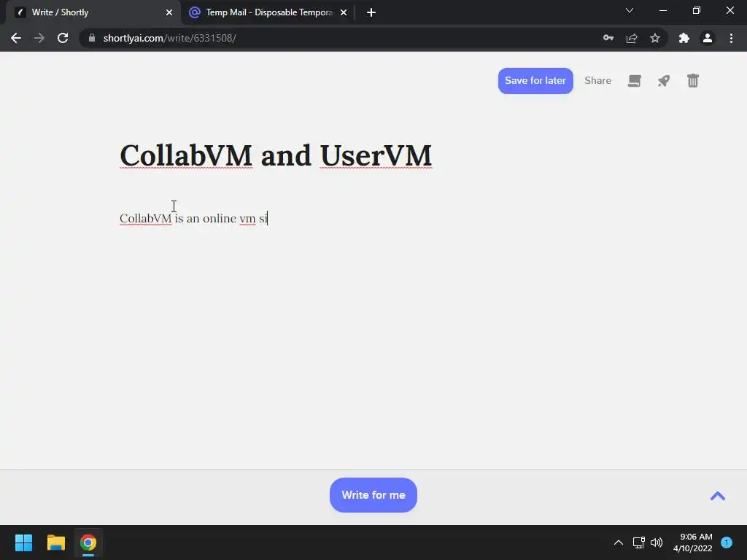Viewport: 747px width, 560px height.
Task: Open network status tray icon
Action: 638,542
